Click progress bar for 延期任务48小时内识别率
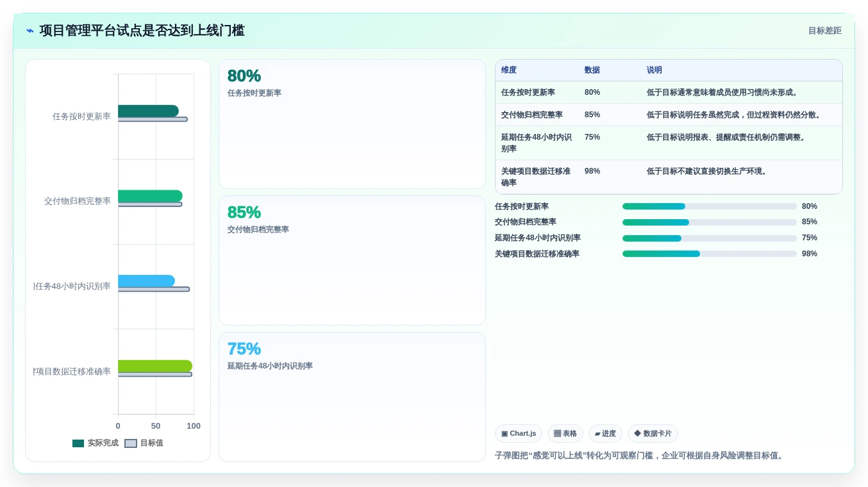The height and width of the screenshot is (487, 868). 710,238
